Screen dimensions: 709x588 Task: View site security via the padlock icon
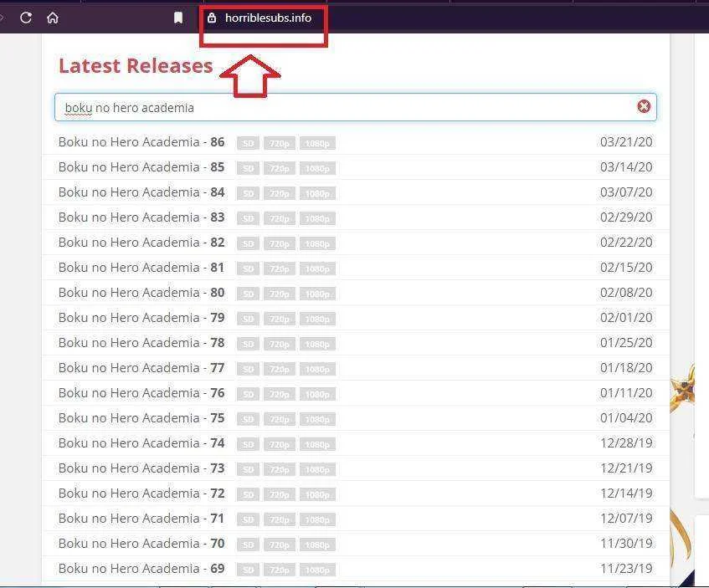[x=212, y=18]
